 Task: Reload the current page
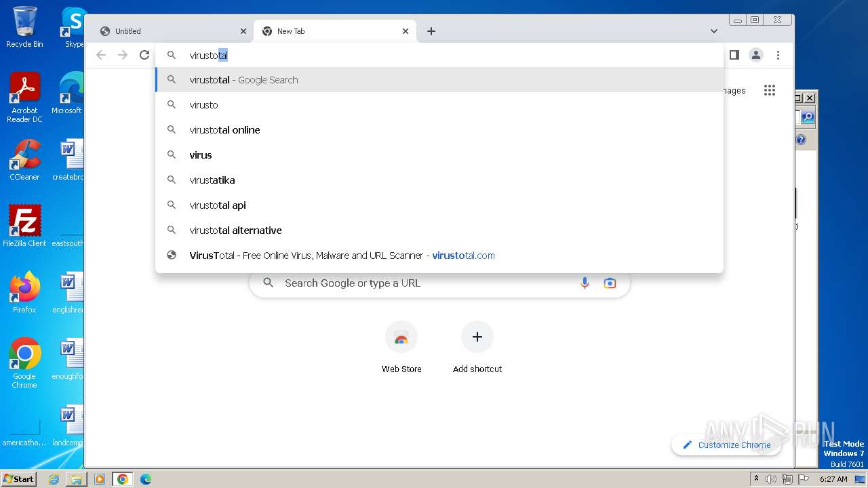coord(144,55)
